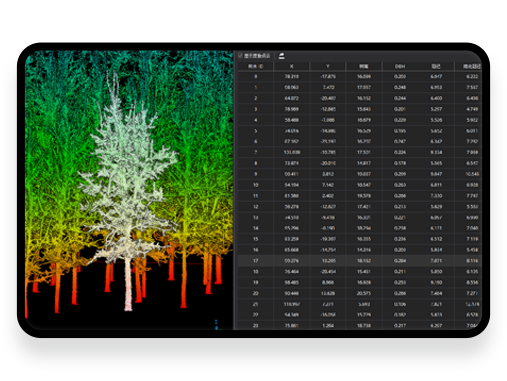Select the row for tree ID 23
The width and height of the screenshot is (507, 381).
[x=359, y=325]
